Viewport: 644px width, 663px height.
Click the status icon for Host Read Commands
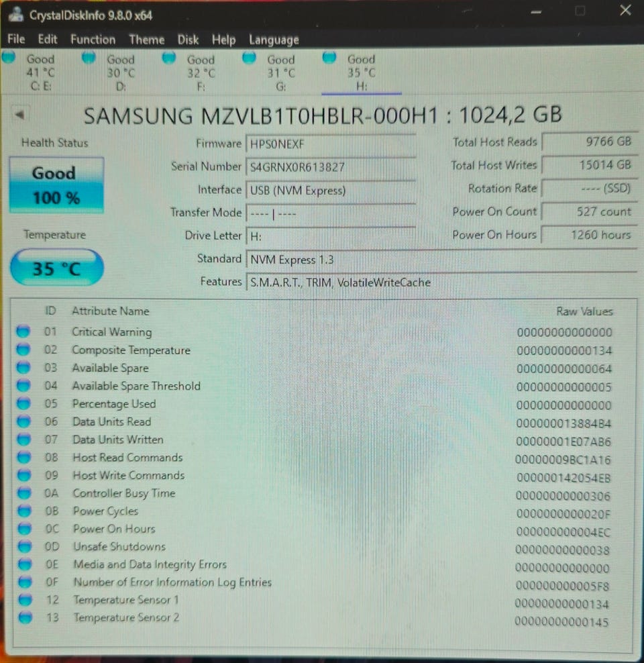pyautogui.click(x=24, y=458)
